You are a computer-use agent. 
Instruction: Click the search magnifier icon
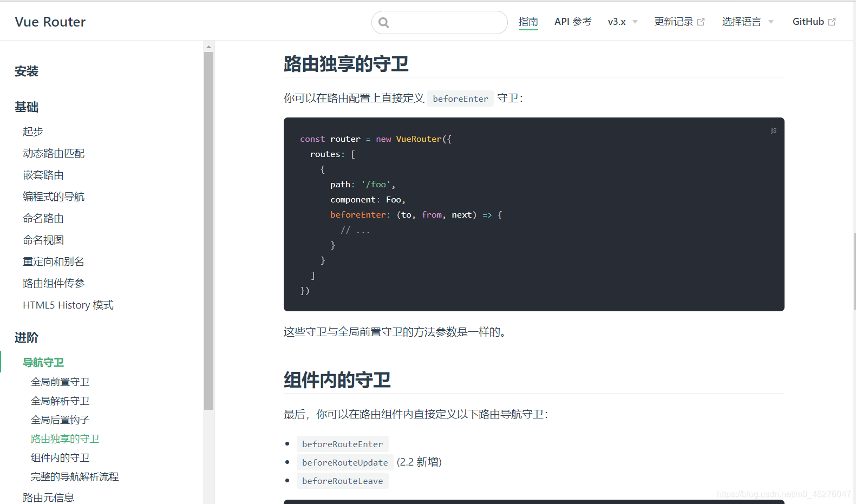tap(384, 23)
